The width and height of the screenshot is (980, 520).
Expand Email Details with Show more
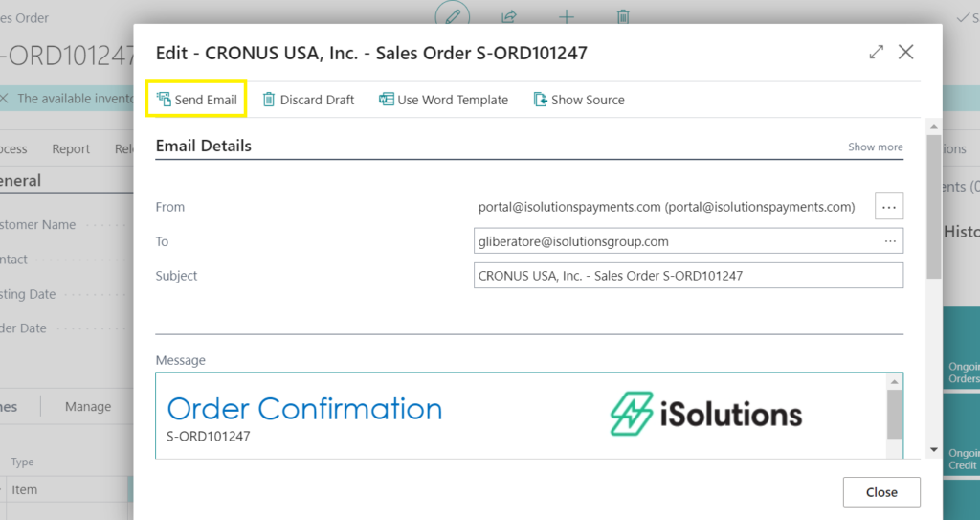click(x=875, y=147)
